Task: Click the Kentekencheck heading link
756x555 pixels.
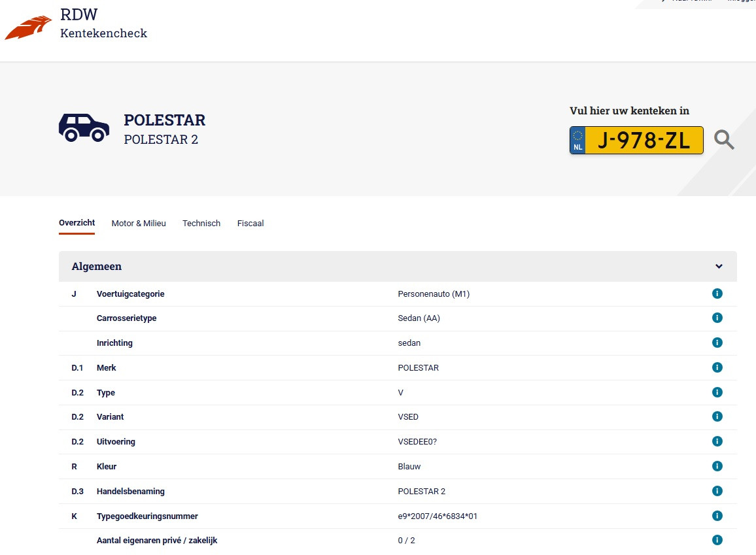Action: coord(103,33)
